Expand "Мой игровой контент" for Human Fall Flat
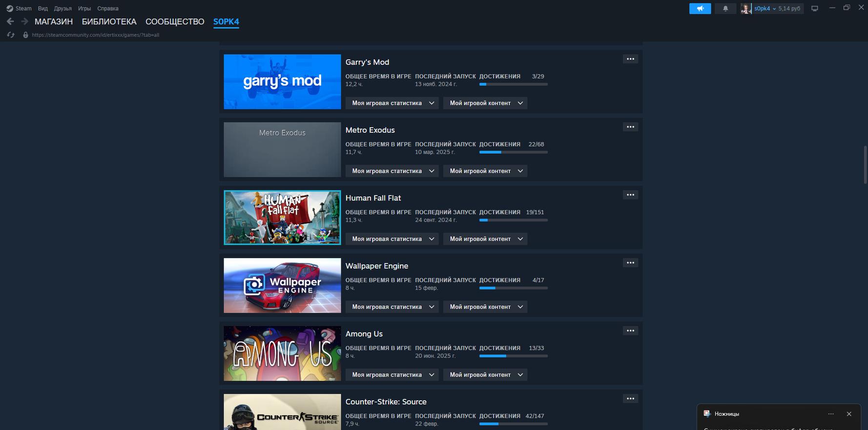This screenshot has height=430, width=868. pyautogui.click(x=485, y=239)
